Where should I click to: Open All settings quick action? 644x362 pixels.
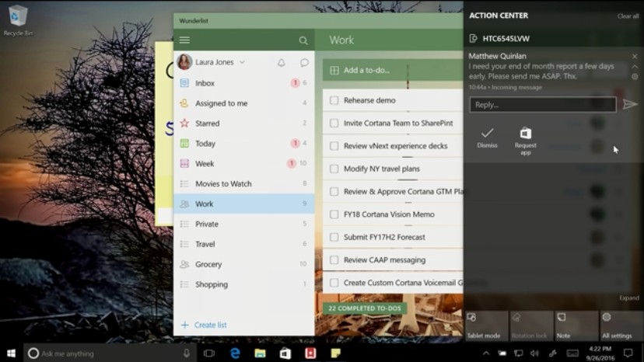(621, 326)
